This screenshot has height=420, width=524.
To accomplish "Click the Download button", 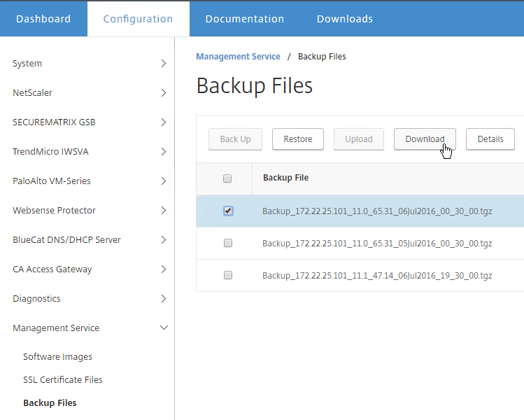I will click(425, 139).
